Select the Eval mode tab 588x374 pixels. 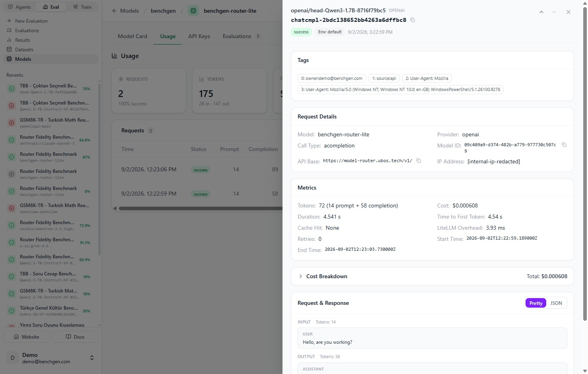[x=51, y=7]
